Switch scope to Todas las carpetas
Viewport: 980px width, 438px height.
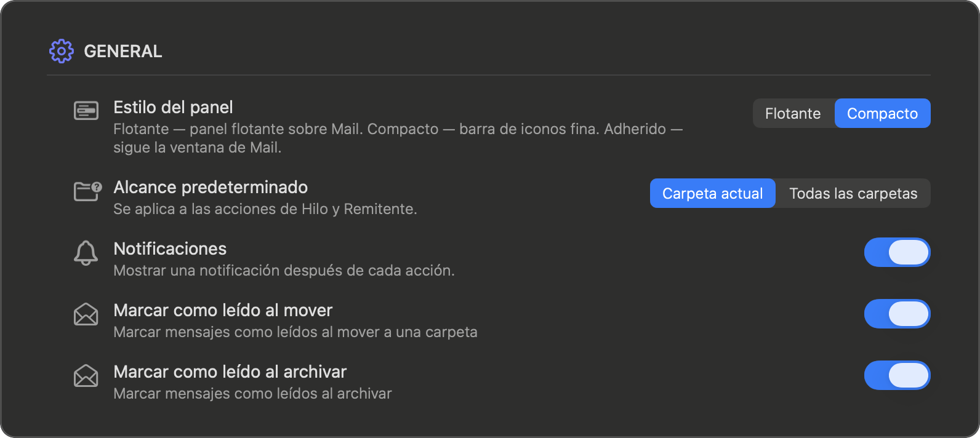coord(853,193)
